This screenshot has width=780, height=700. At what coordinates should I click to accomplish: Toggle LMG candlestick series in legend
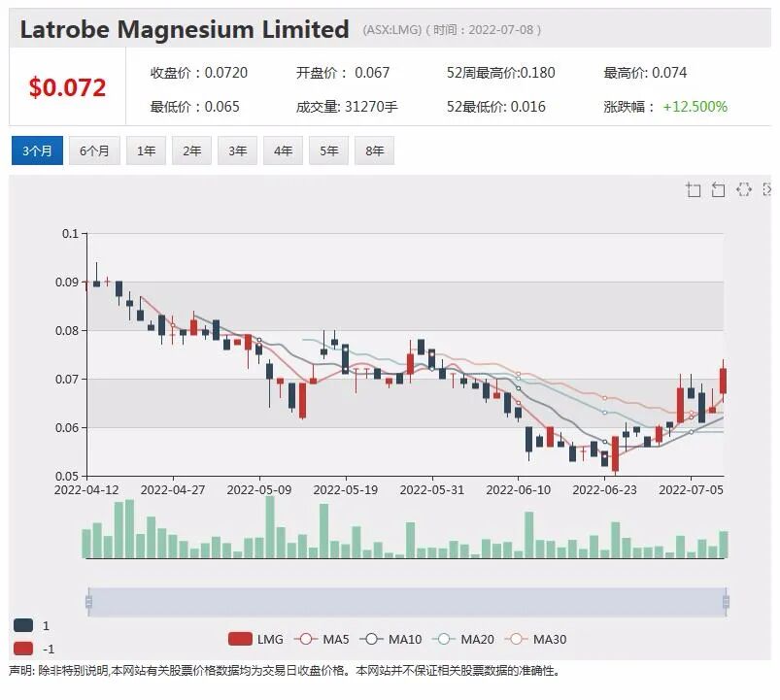tap(255, 639)
